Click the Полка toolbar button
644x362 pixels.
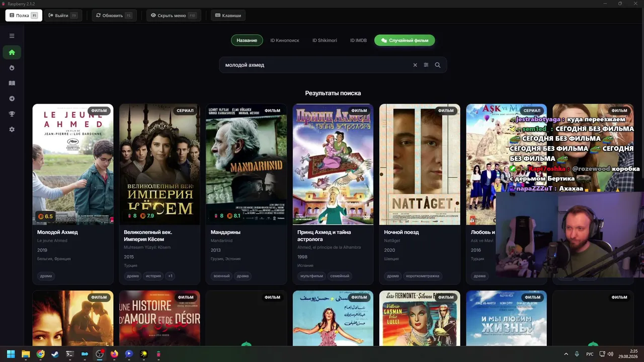click(x=24, y=16)
